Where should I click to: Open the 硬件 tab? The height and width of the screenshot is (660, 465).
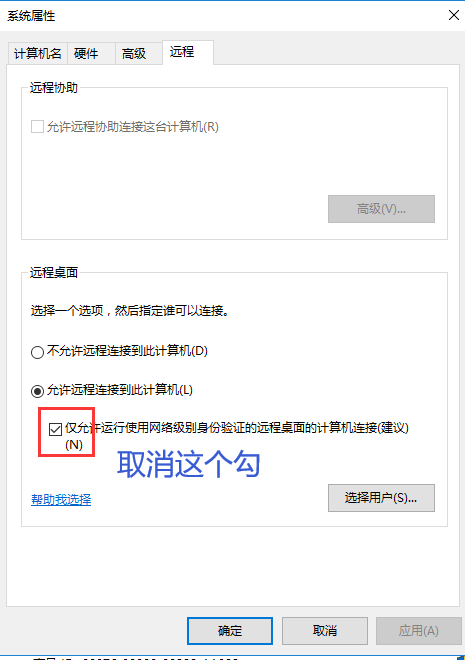(86, 53)
